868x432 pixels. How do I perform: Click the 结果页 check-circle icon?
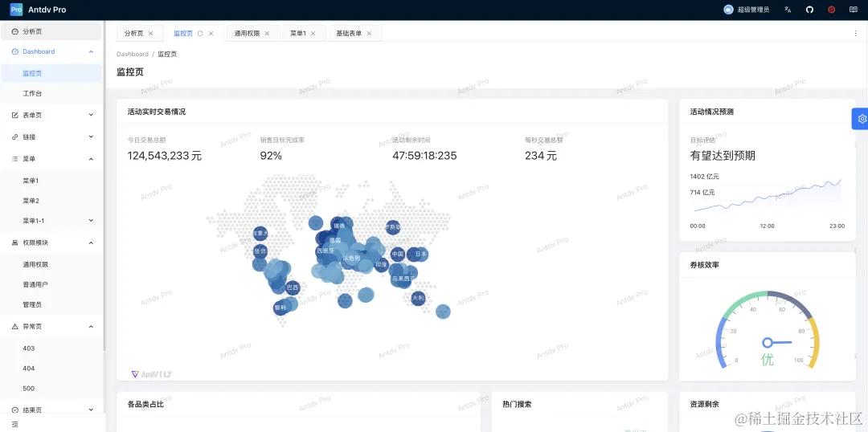(15, 410)
